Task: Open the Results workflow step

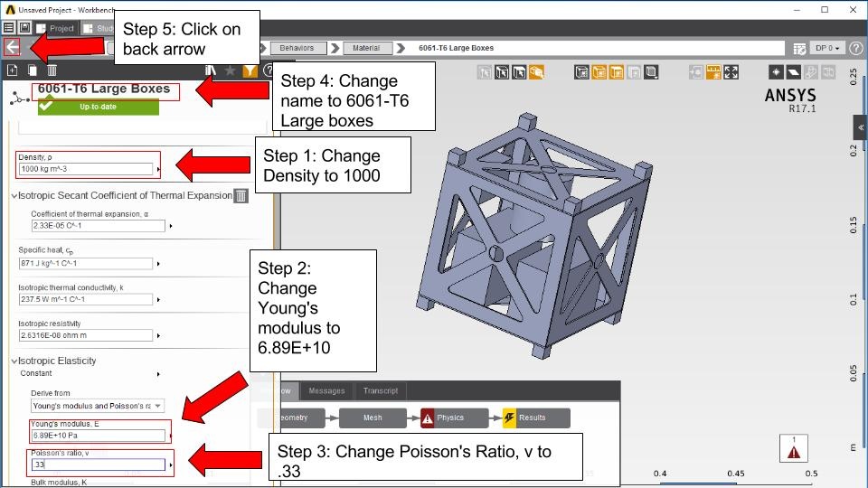Action: (536, 418)
